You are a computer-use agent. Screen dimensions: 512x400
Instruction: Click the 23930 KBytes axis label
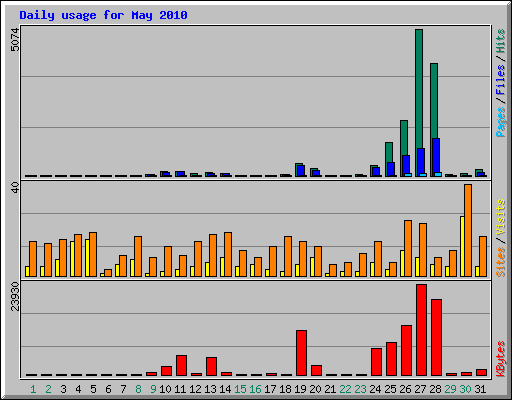(x=15, y=296)
